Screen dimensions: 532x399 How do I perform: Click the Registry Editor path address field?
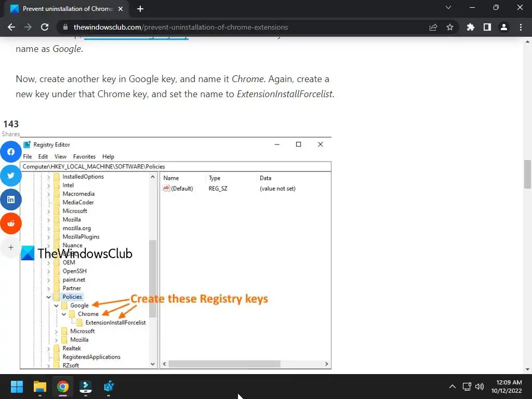[x=176, y=167]
